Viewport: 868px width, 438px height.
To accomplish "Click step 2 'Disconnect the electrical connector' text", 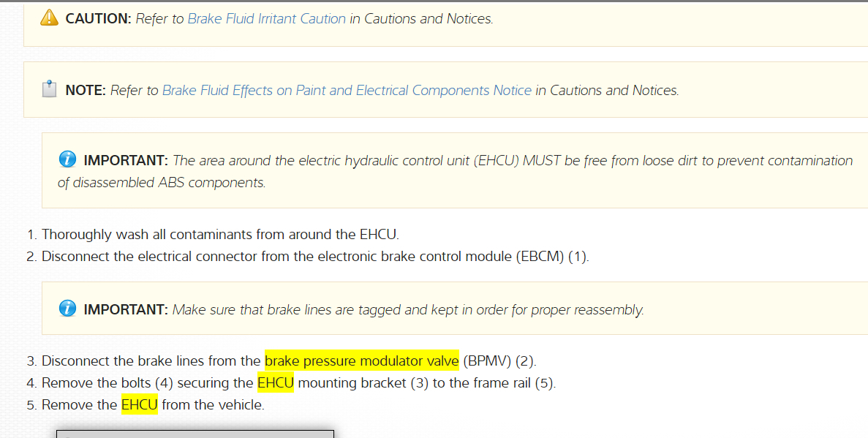I will click(x=219, y=257).
